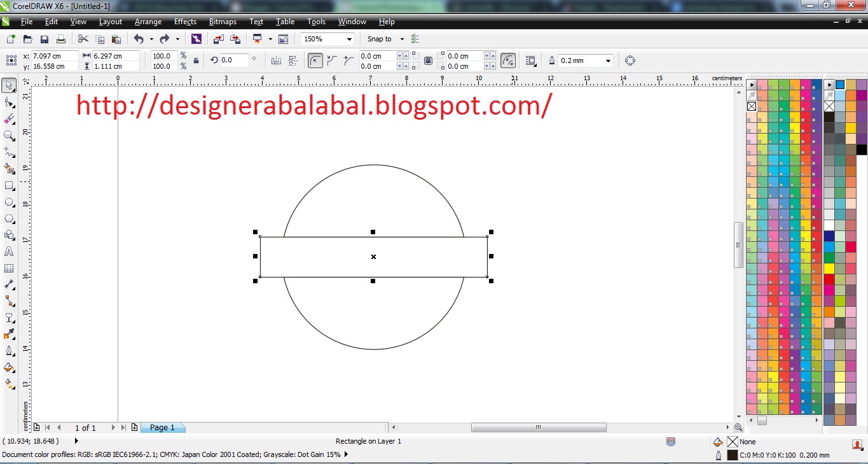Open the Arrange menu

click(148, 22)
